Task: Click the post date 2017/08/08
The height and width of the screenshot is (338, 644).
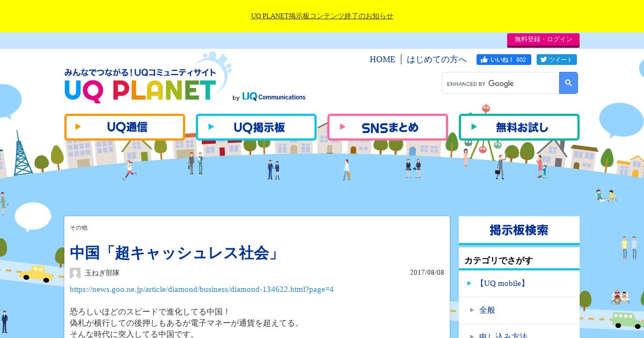Action: pyautogui.click(x=427, y=273)
